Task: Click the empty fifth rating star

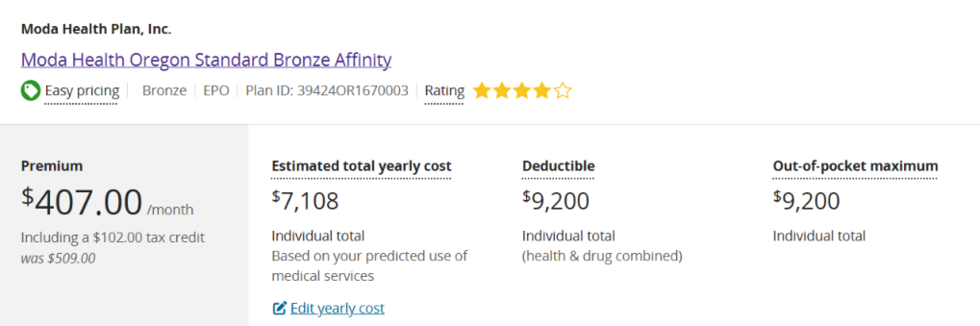Action: 563,91
